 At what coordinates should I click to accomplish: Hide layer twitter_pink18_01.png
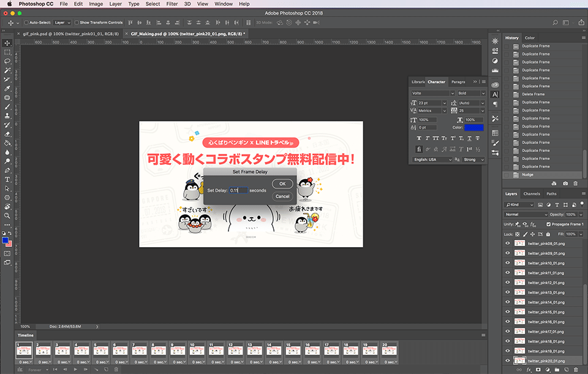click(508, 341)
